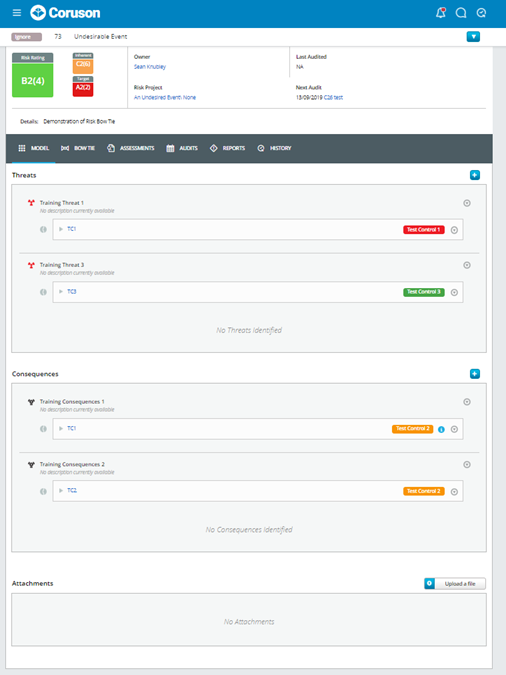Toggle the Ignore status badge
This screenshot has height=675, width=506.
[x=26, y=37]
